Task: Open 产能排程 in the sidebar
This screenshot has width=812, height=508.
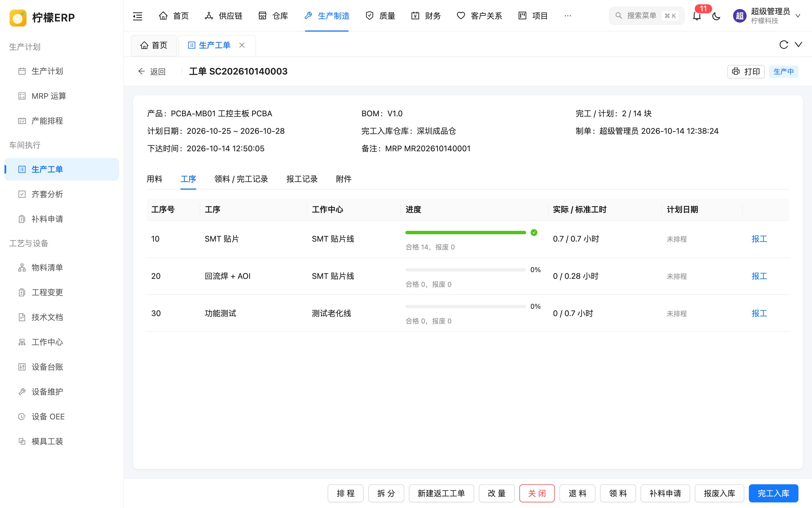Action: click(x=62, y=121)
